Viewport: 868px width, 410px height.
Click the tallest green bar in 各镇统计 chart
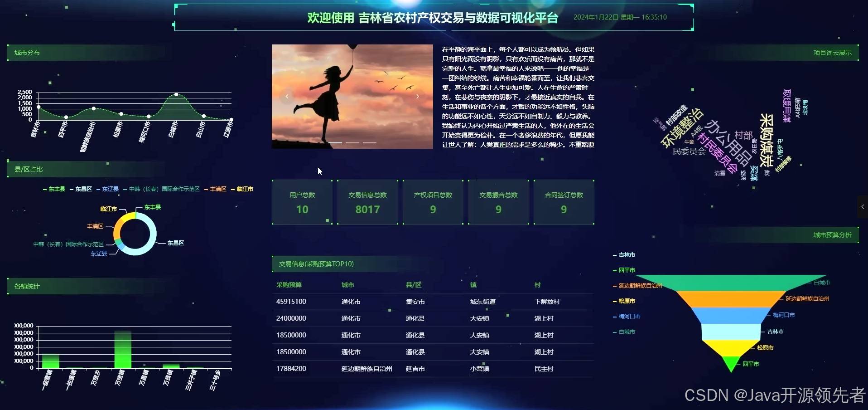point(123,350)
